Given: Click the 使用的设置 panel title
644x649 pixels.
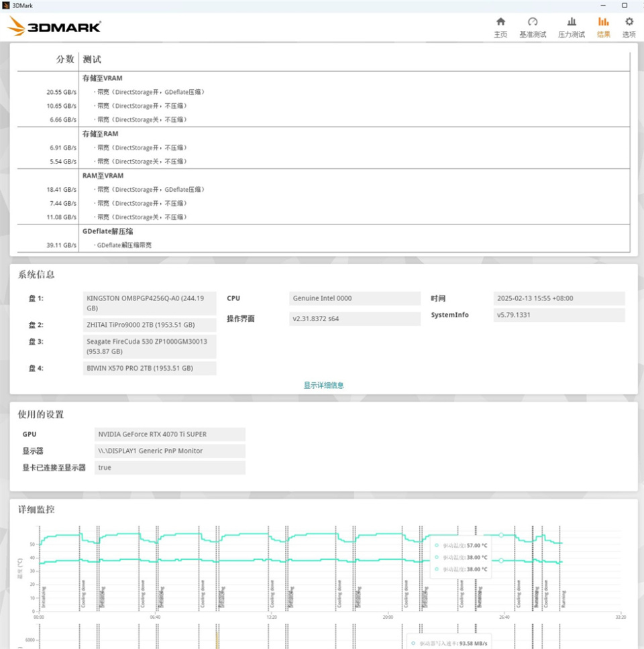Looking at the screenshot, I should (x=41, y=414).
